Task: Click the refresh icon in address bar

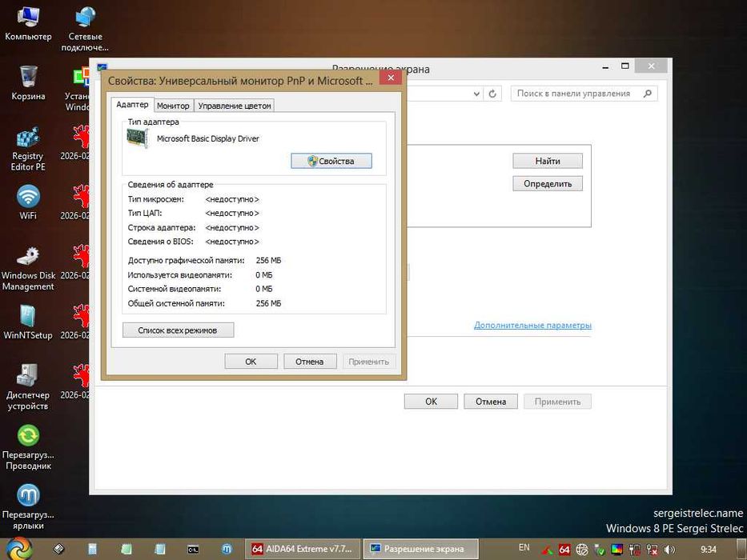Action: coord(492,94)
